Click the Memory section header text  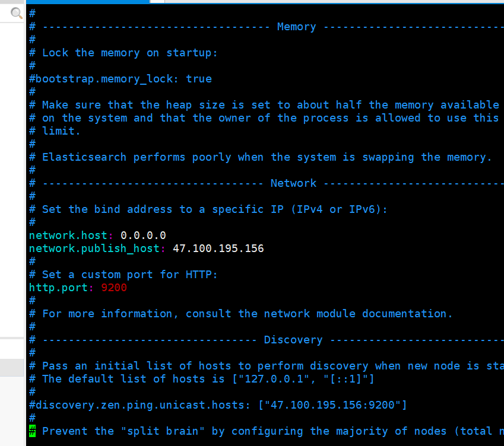pyautogui.click(x=296, y=27)
